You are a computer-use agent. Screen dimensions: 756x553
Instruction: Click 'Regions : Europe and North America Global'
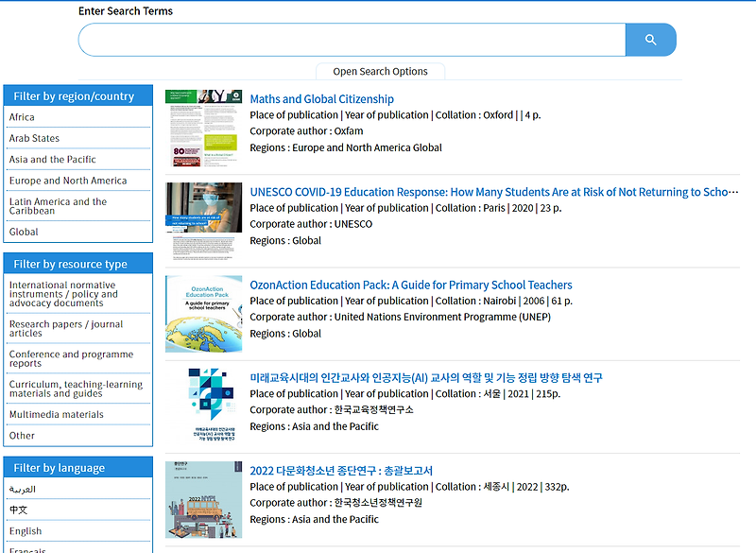click(346, 147)
